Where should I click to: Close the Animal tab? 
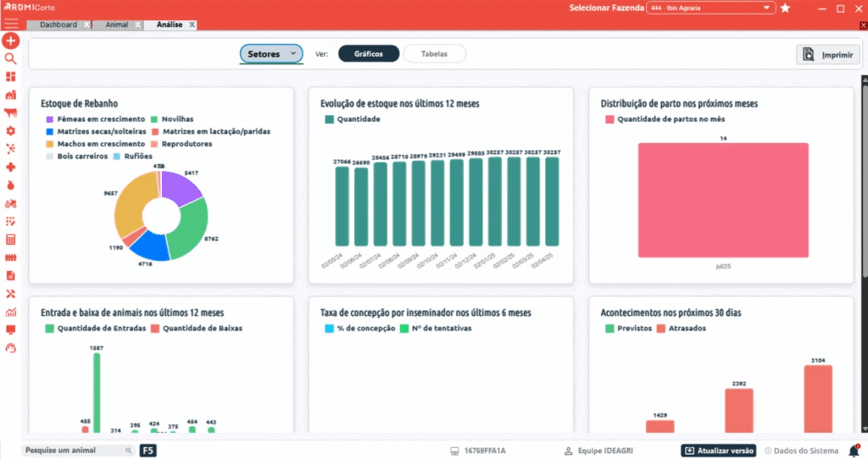138,25
